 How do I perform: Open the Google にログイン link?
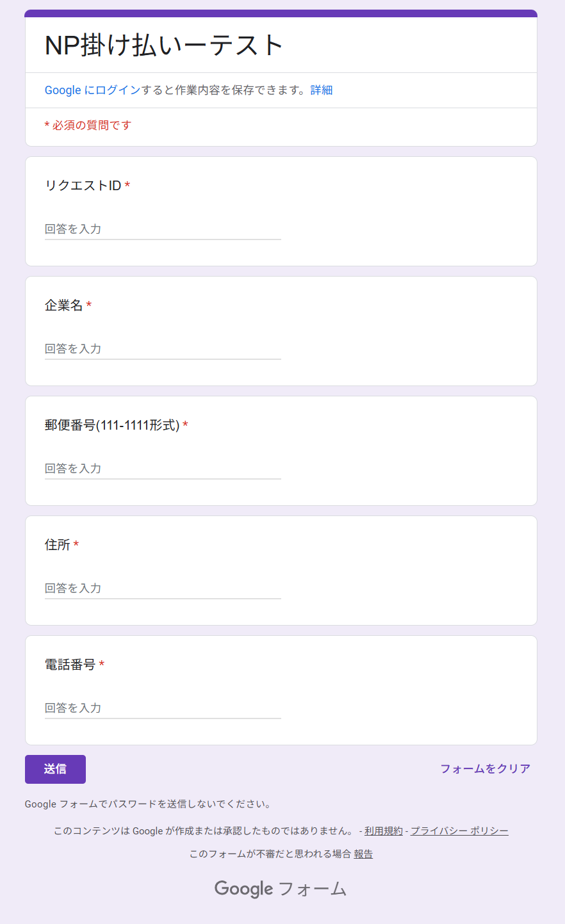tap(92, 90)
